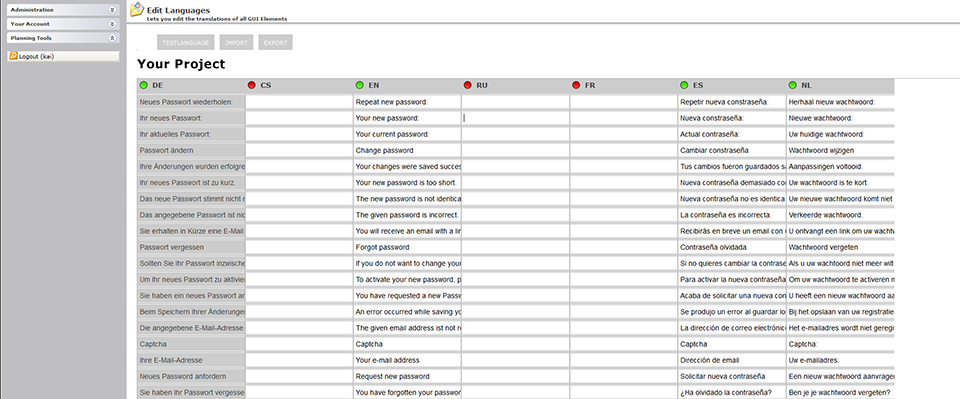Toggle the green status dot for DE
960x399 pixels.
tap(144, 85)
